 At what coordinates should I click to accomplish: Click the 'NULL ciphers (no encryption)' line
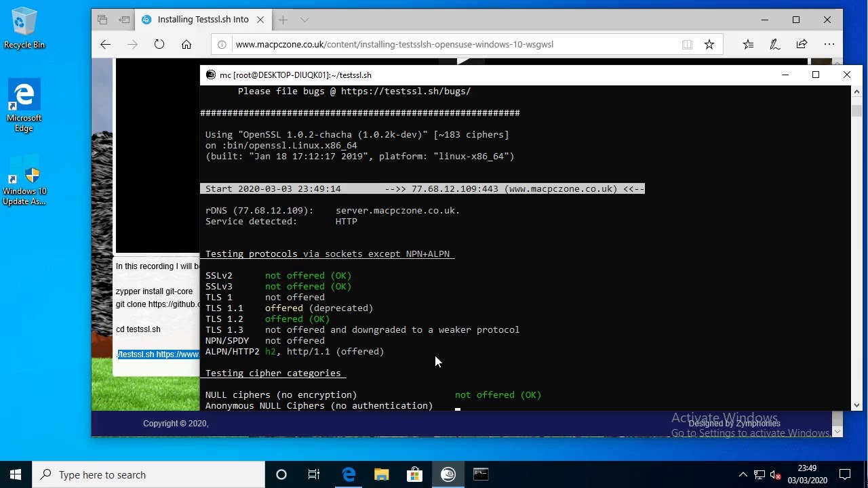(373, 395)
